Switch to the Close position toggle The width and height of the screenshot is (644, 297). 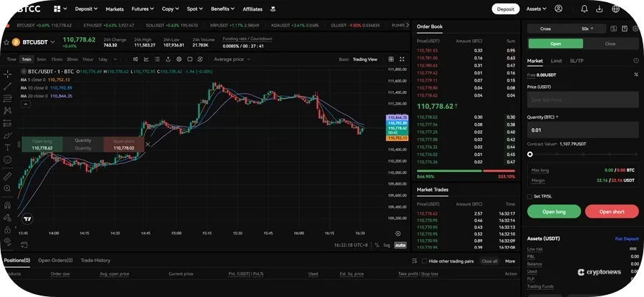tap(610, 44)
